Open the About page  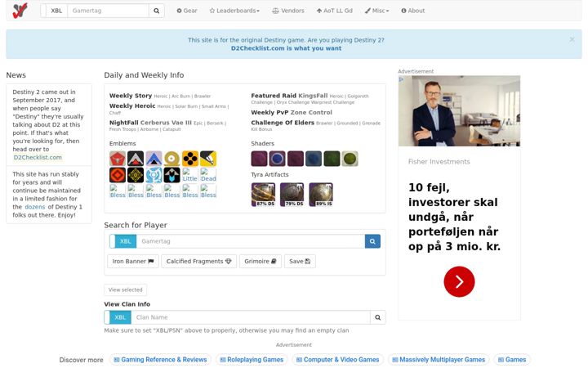click(413, 11)
